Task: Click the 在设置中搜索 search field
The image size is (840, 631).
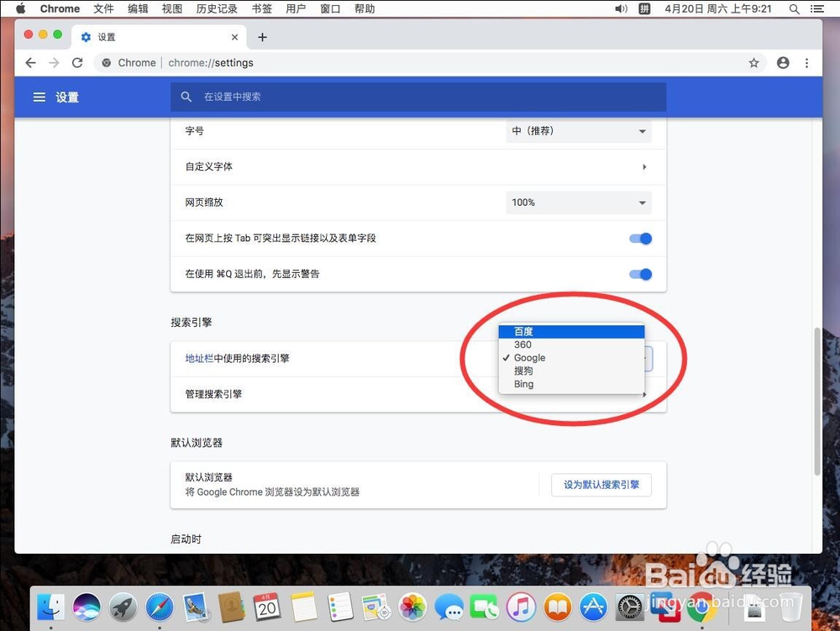Action: click(417, 97)
